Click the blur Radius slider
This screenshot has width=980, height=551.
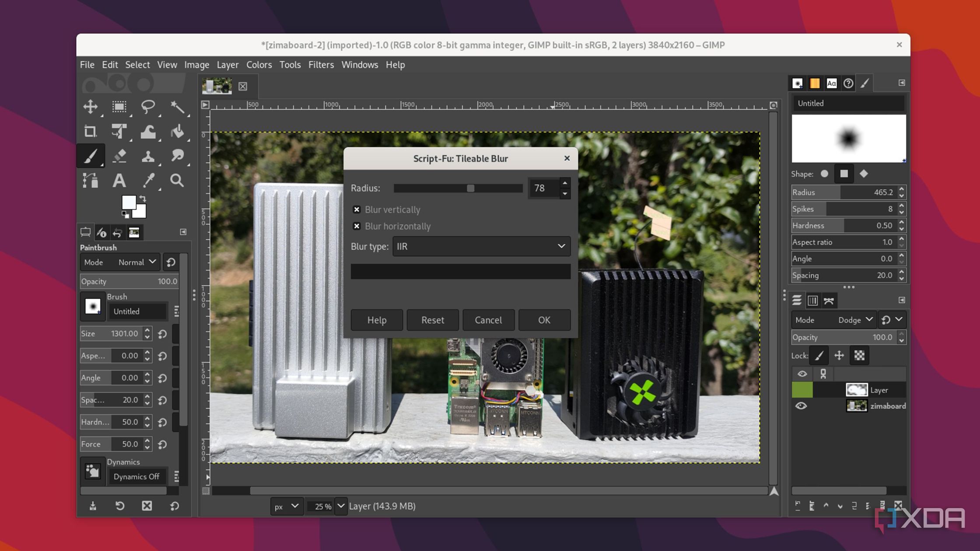pos(458,188)
